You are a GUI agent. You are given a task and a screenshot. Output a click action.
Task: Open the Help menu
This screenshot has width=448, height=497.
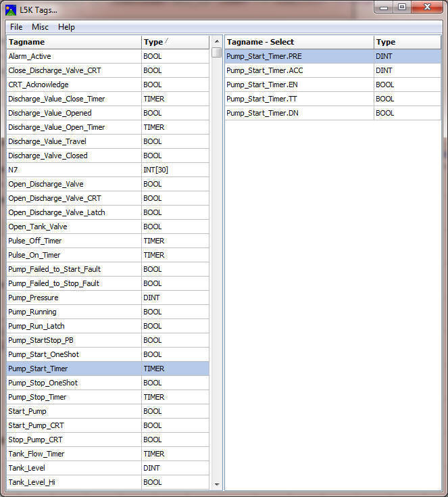(66, 27)
